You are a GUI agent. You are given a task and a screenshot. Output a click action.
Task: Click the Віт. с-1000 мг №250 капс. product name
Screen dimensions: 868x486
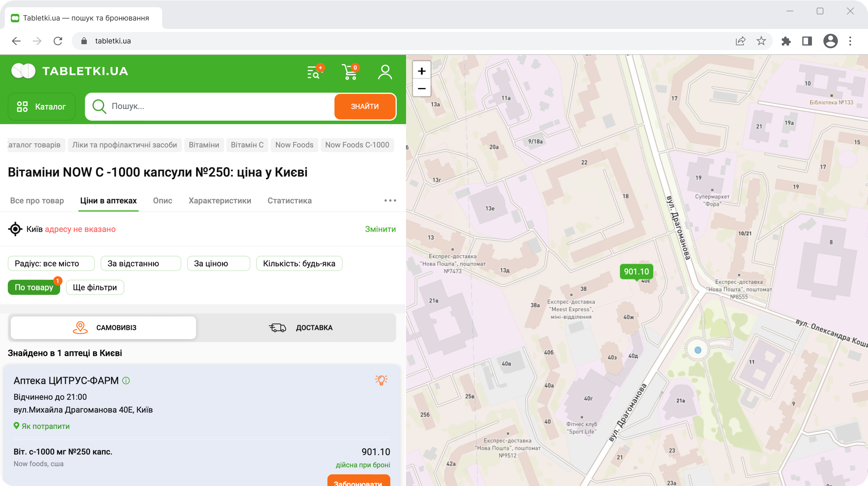(63, 452)
